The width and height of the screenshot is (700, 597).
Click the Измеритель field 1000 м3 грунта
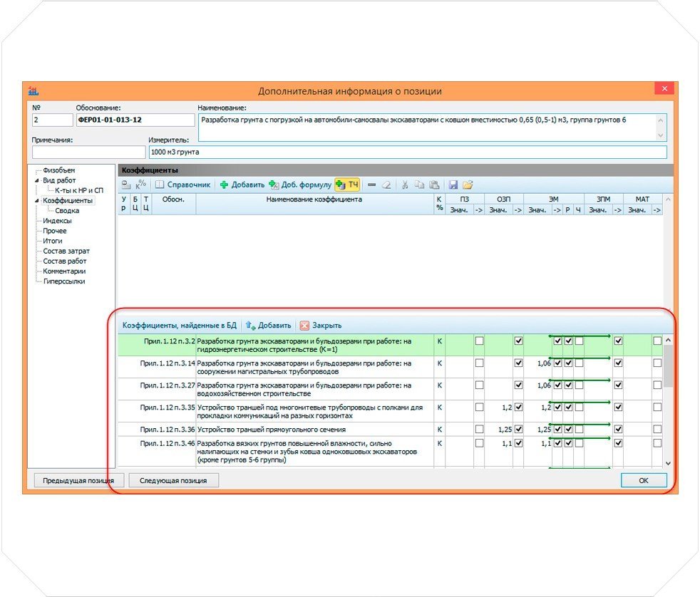point(408,152)
